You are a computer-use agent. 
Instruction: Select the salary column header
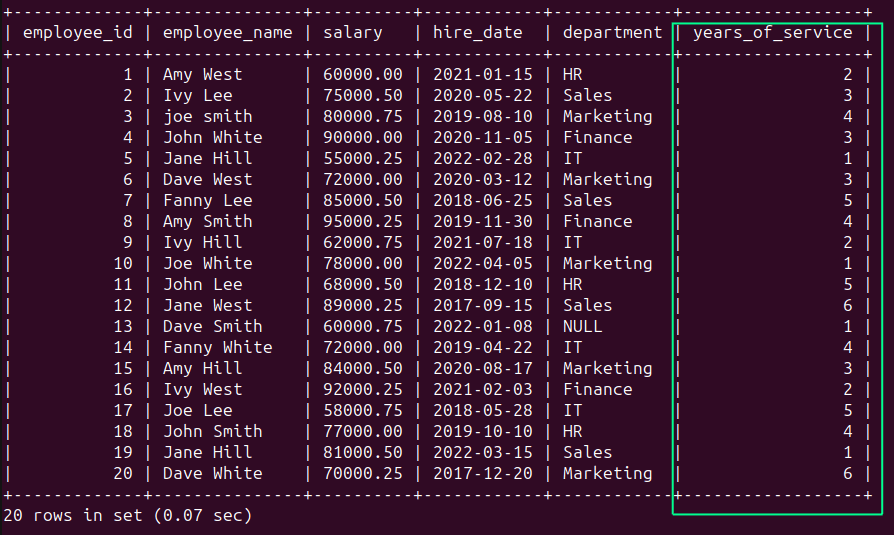352,32
